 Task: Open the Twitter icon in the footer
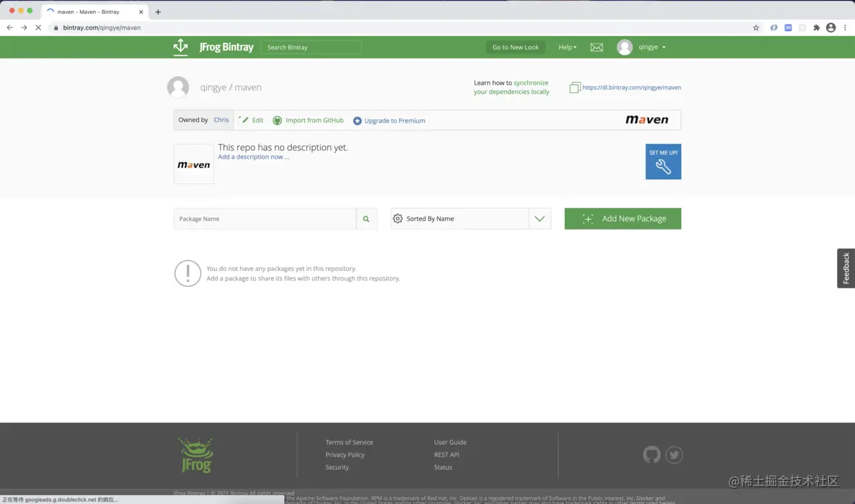674,454
